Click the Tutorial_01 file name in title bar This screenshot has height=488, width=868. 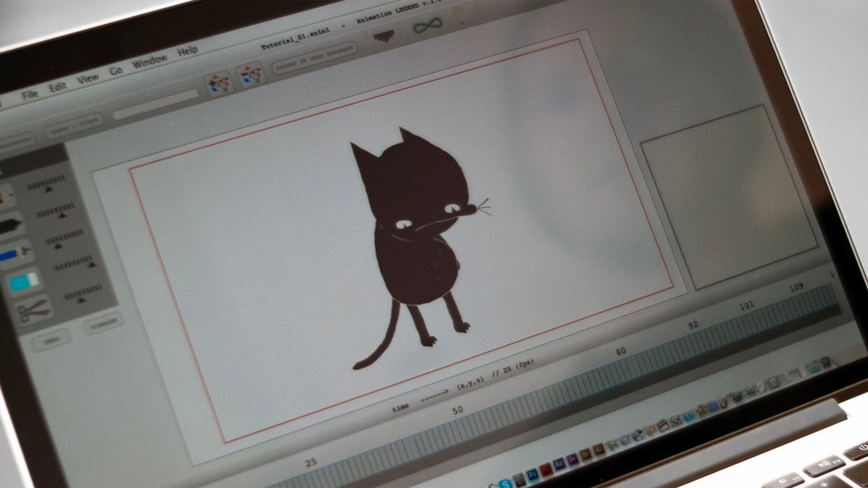tap(294, 40)
